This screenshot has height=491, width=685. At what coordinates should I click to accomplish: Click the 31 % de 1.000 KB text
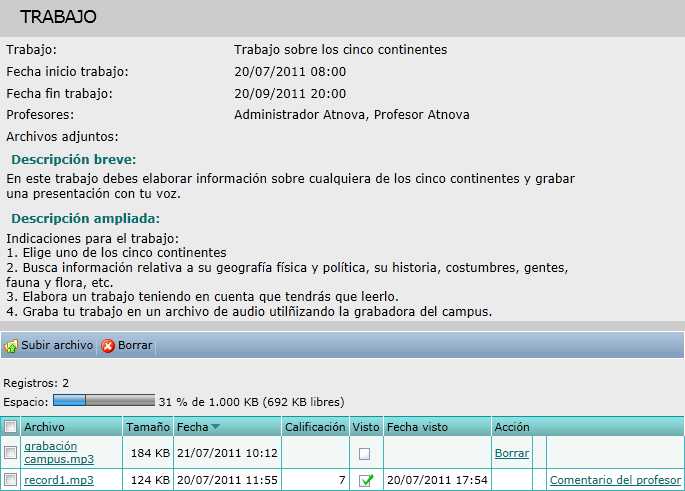[208, 402]
